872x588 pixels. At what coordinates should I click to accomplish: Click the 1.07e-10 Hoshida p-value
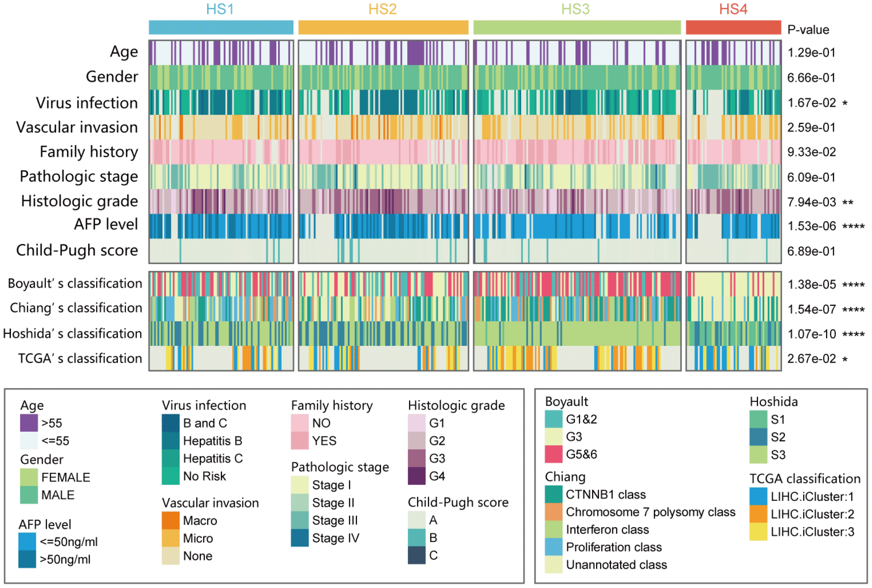click(812, 334)
